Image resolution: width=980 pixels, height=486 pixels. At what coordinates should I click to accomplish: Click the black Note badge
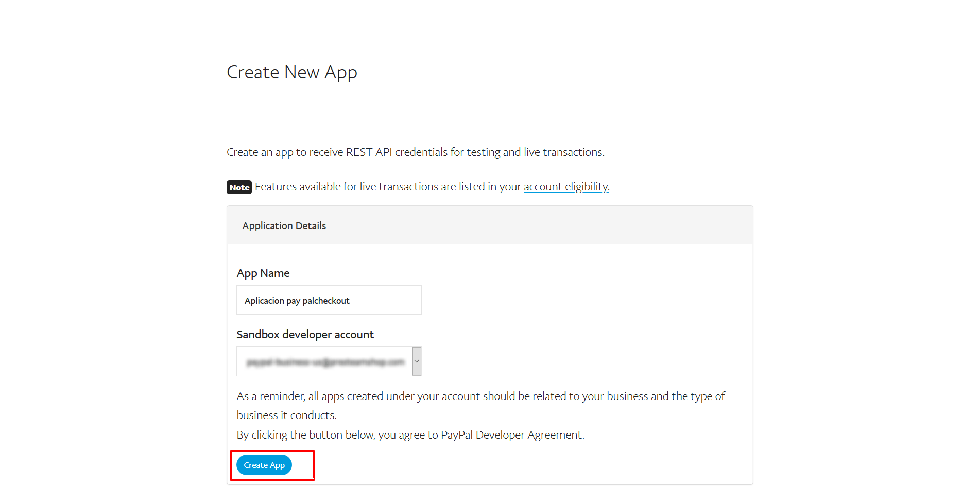pyautogui.click(x=239, y=187)
